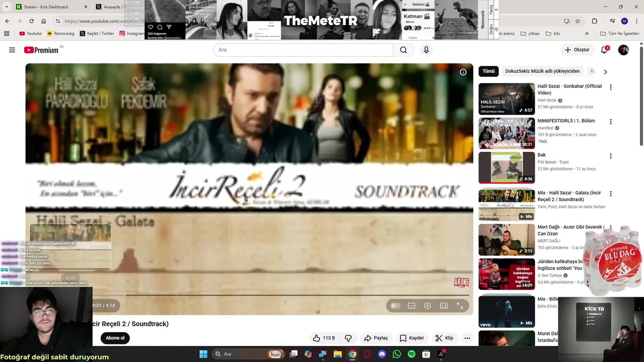Open options for M6NIFESTGIRLS 1. Bölüm video

(x=611, y=122)
